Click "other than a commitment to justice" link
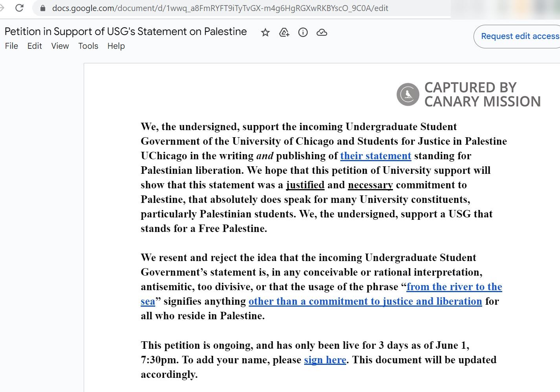This screenshot has height=392, width=560. [x=365, y=302]
